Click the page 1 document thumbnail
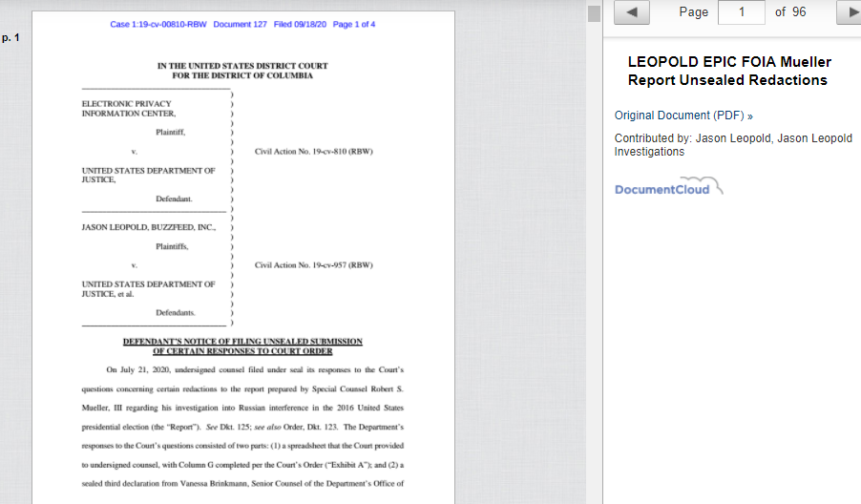861x504 pixels. (x=243, y=258)
